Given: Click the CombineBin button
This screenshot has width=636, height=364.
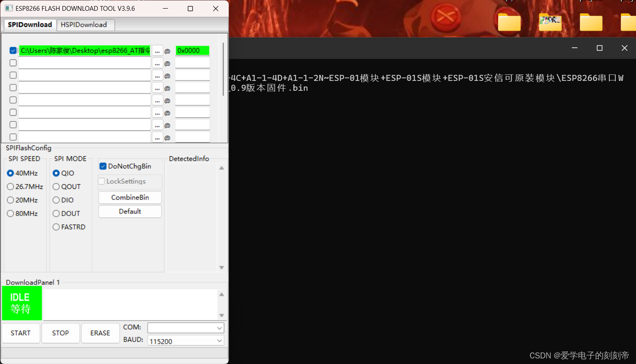Looking at the screenshot, I should (x=130, y=197).
